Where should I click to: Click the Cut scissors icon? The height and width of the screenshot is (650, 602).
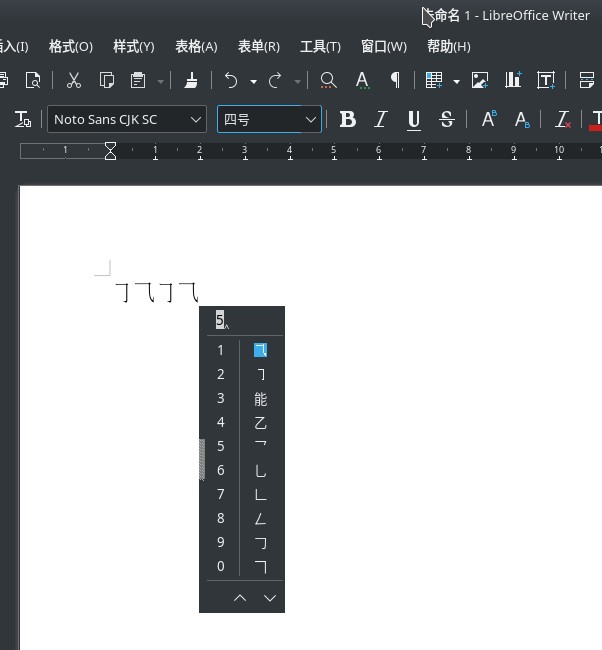tap(74, 80)
